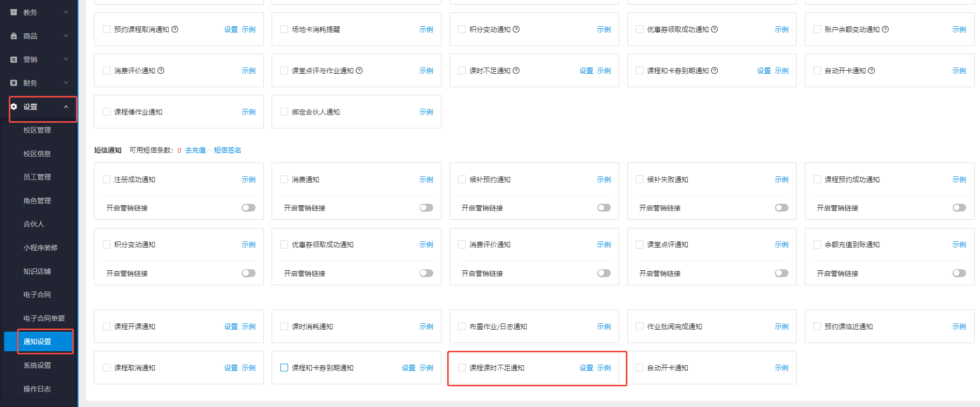Expand the 营销 menu chevron
This screenshot has width=980, height=407.
66,59
